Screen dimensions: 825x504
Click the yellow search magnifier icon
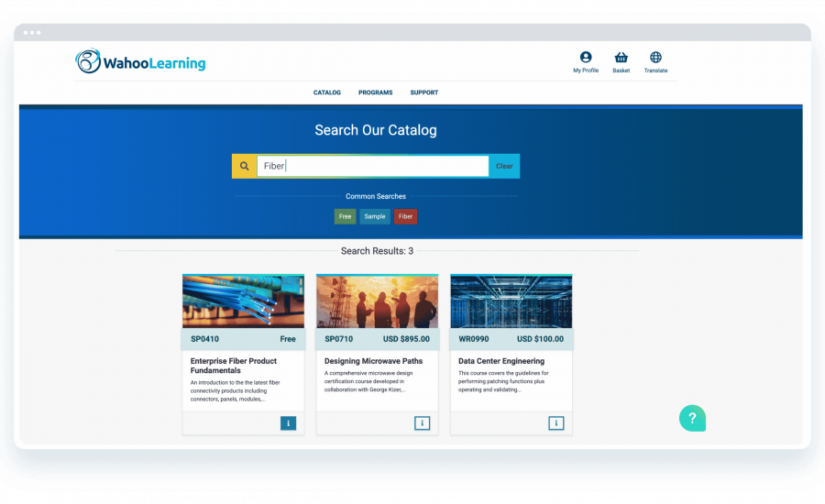tap(244, 166)
